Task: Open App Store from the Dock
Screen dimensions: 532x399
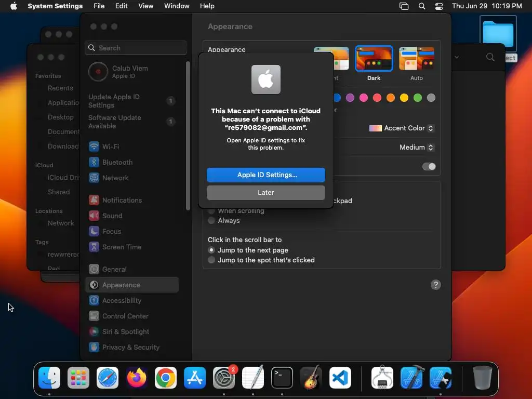Action: (195, 378)
